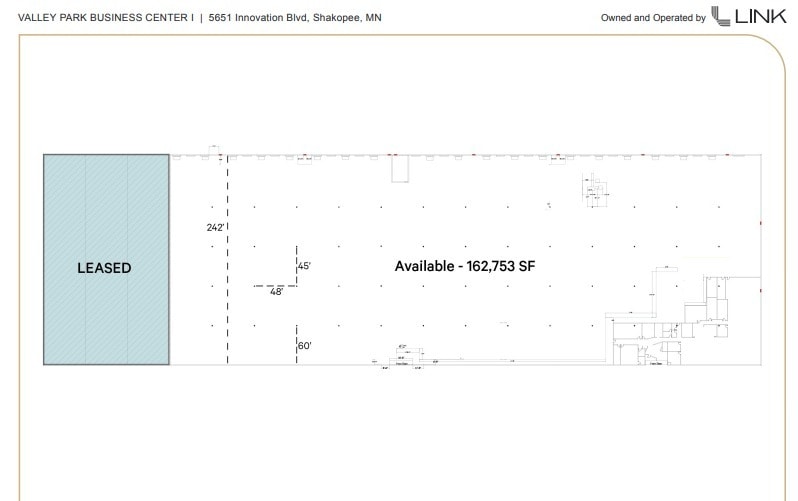This screenshot has width=798, height=501.
Task: Click the 45' column spacing label
Action: click(305, 266)
